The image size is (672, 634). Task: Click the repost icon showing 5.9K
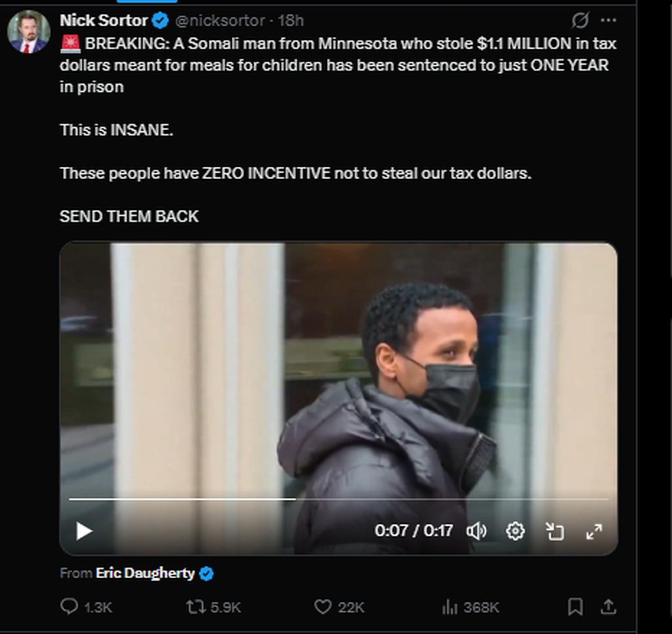coord(196,607)
